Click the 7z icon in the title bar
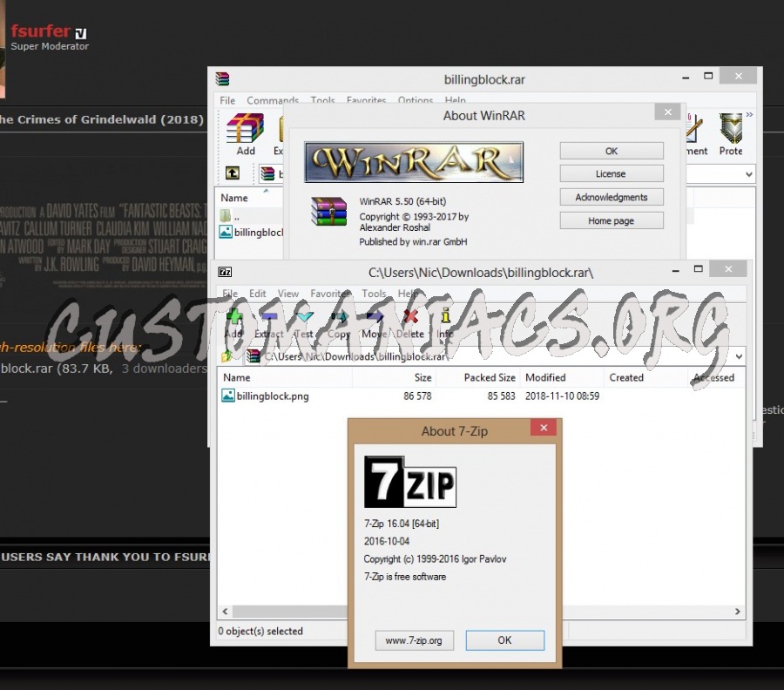This screenshot has width=784, height=690. (x=225, y=272)
